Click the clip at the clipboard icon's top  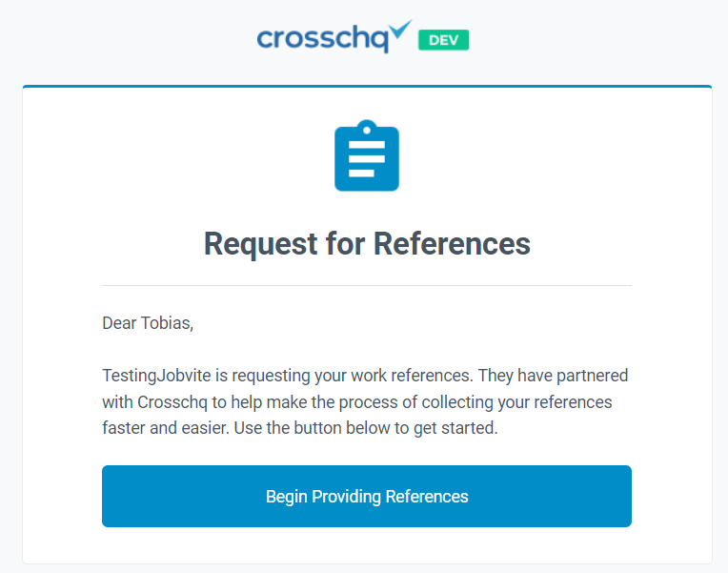tap(367, 127)
